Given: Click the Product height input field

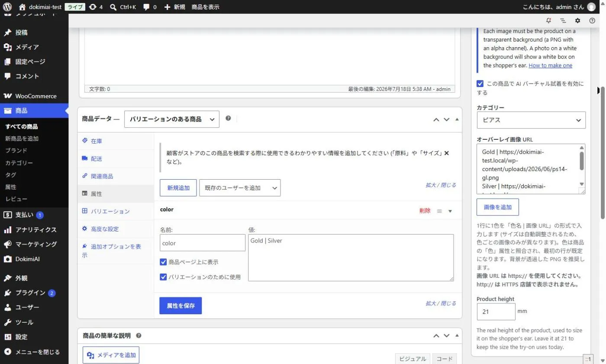Looking at the screenshot, I should pyautogui.click(x=496, y=312).
